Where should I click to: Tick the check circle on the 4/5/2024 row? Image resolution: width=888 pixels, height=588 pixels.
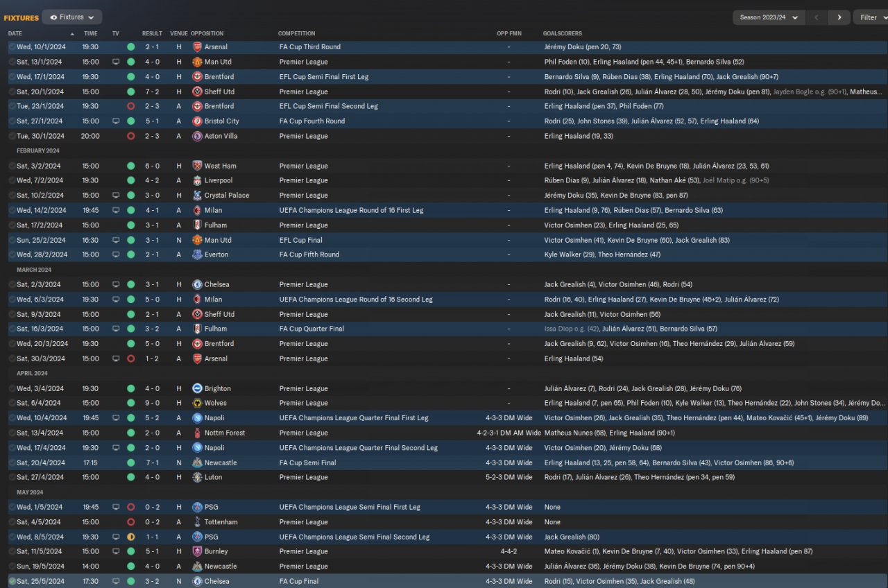(x=12, y=522)
